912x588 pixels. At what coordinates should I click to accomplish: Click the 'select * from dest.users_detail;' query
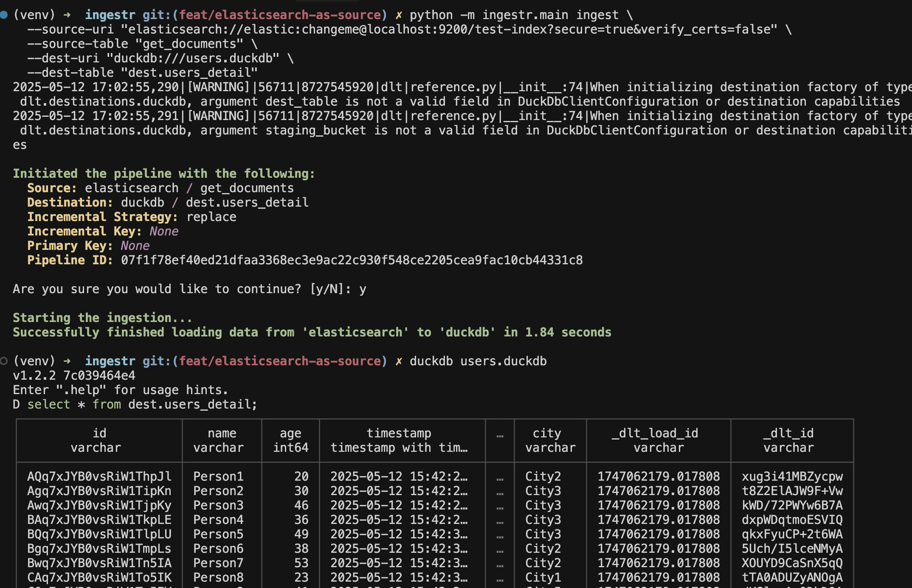tap(142, 404)
